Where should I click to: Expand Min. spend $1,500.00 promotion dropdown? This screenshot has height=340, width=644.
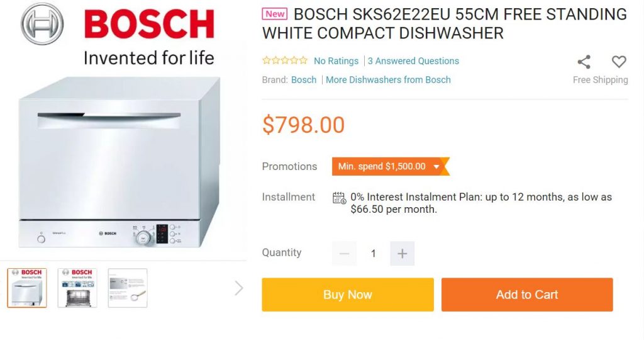[436, 167]
